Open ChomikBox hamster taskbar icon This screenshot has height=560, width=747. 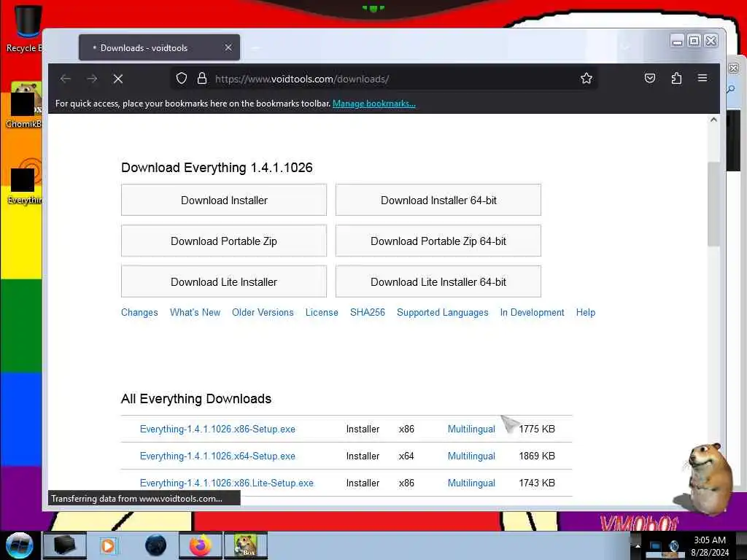246,545
